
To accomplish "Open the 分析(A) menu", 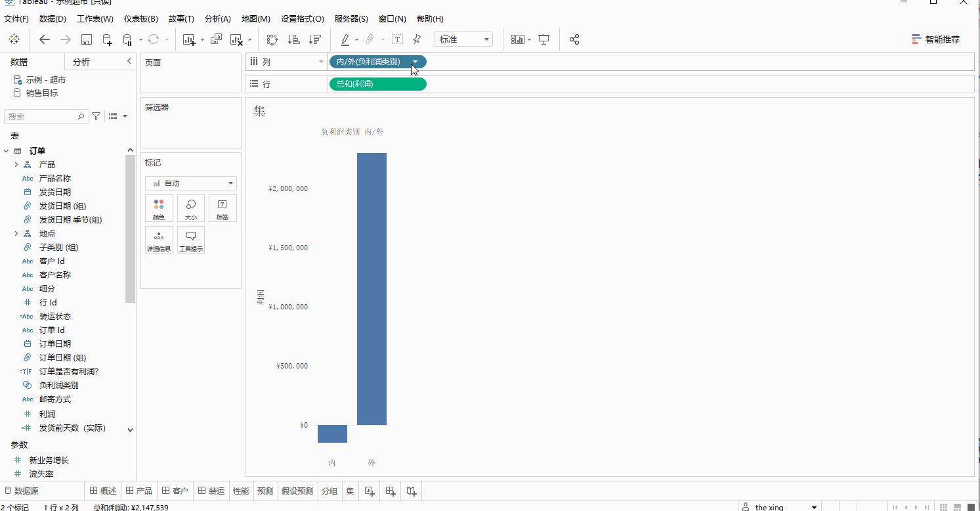I will (x=218, y=19).
